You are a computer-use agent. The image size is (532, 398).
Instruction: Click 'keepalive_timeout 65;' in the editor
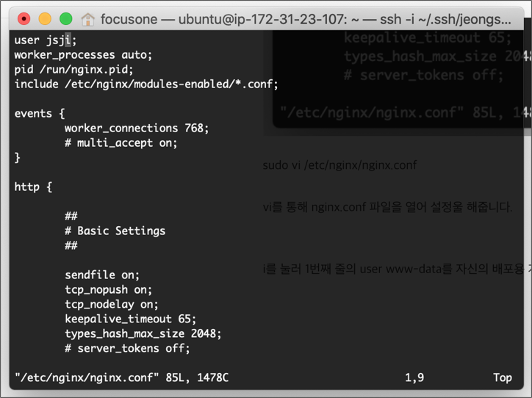pyautogui.click(x=131, y=319)
